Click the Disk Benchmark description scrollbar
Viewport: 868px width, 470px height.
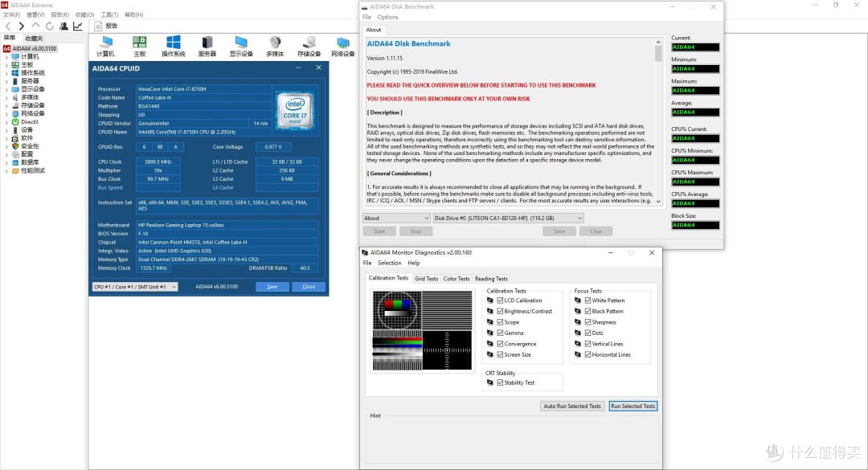[658, 122]
